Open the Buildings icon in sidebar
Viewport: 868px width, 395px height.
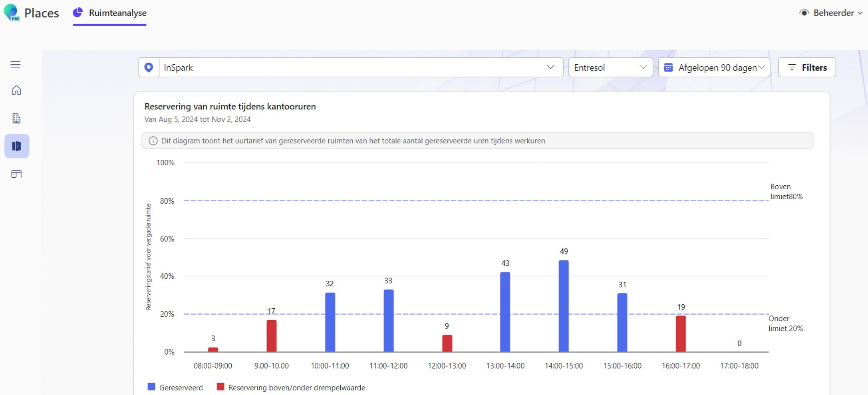click(16, 118)
